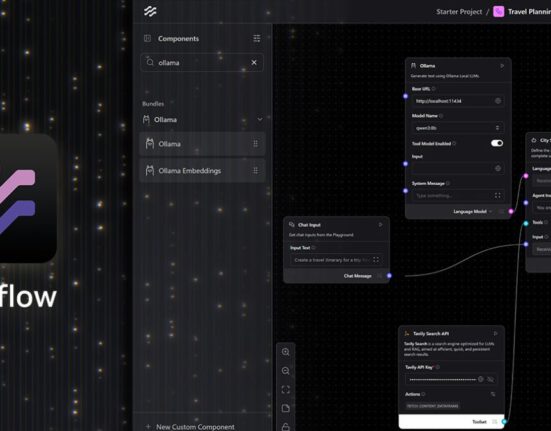Open the Components filter options icon
Screen dimensions: 551x431
tap(257, 38)
